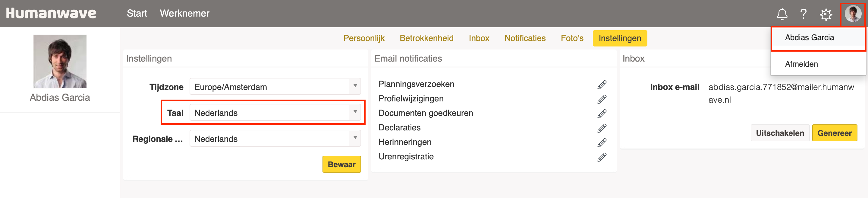Viewport: 868px width, 198px height.
Task: Edit Declaraties notification with pencil icon
Action: pos(602,128)
